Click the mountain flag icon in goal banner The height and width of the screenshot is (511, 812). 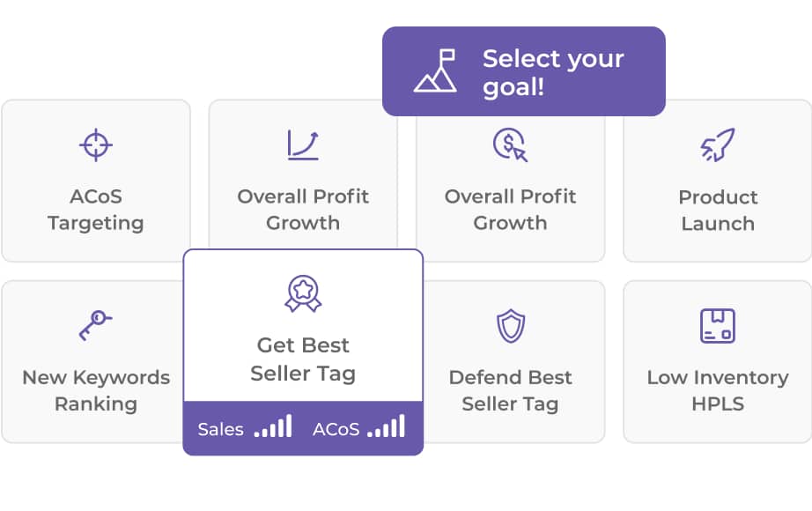coord(436,71)
